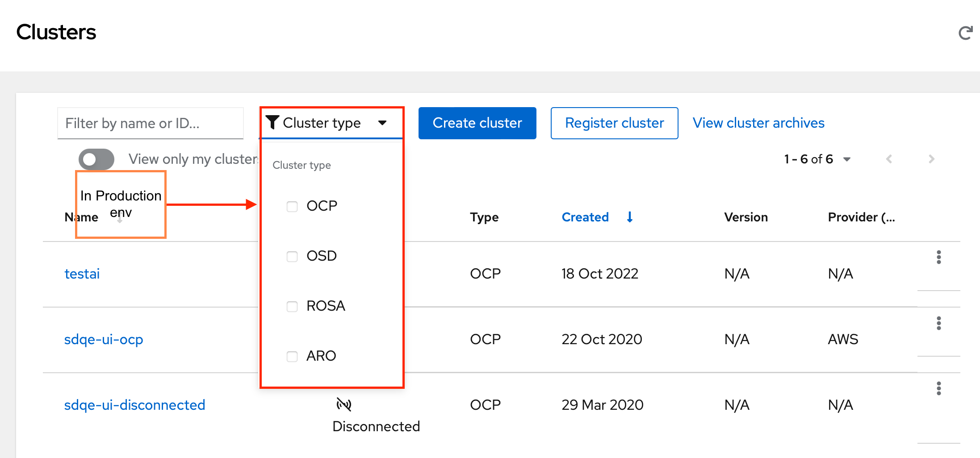Open kebab menu for the sdqe-ui-ocp row

coord(938,323)
